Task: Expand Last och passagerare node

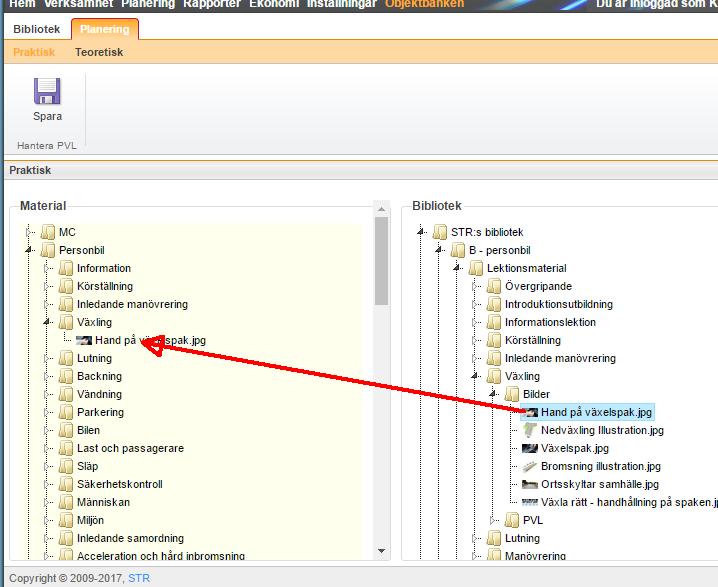Action: pos(47,448)
